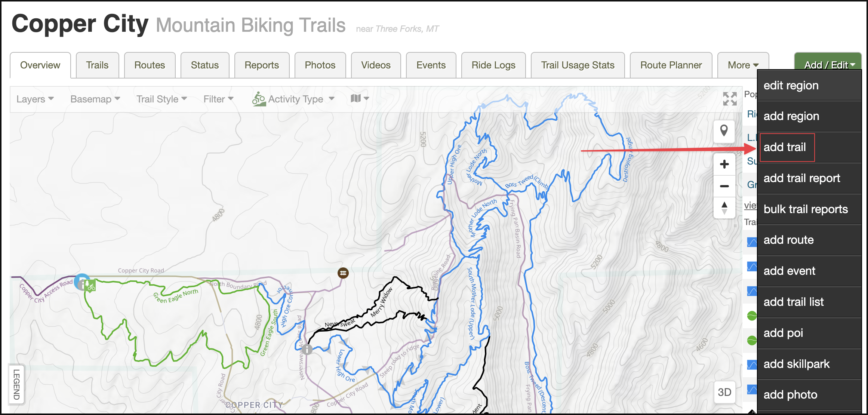Click the gray info marker on map

(307, 349)
